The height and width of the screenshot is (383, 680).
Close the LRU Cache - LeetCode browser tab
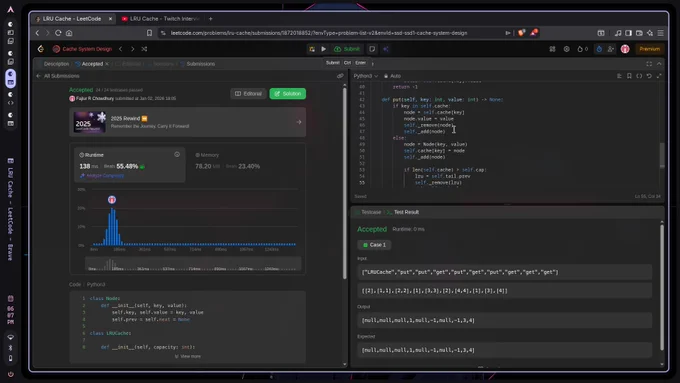[x=110, y=19]
